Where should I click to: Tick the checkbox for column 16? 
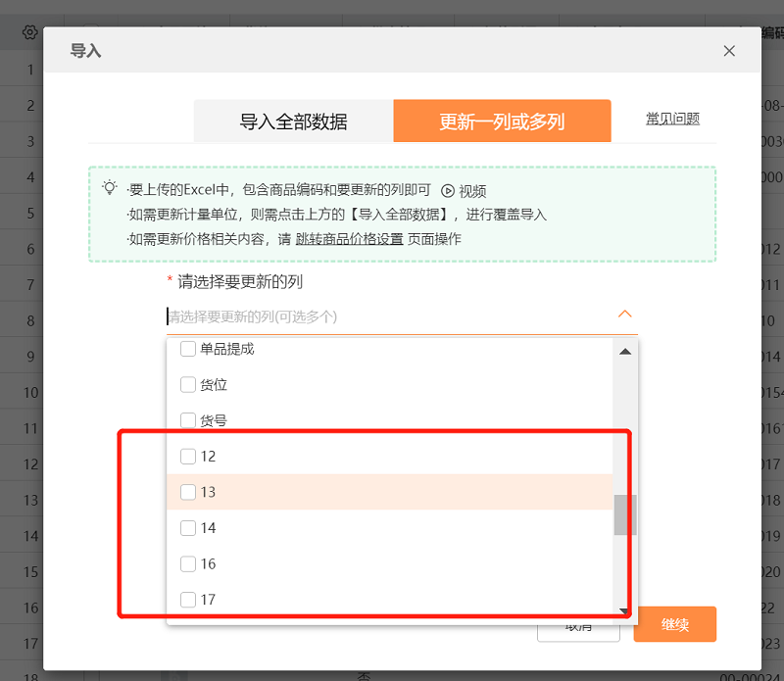[188, 564]
